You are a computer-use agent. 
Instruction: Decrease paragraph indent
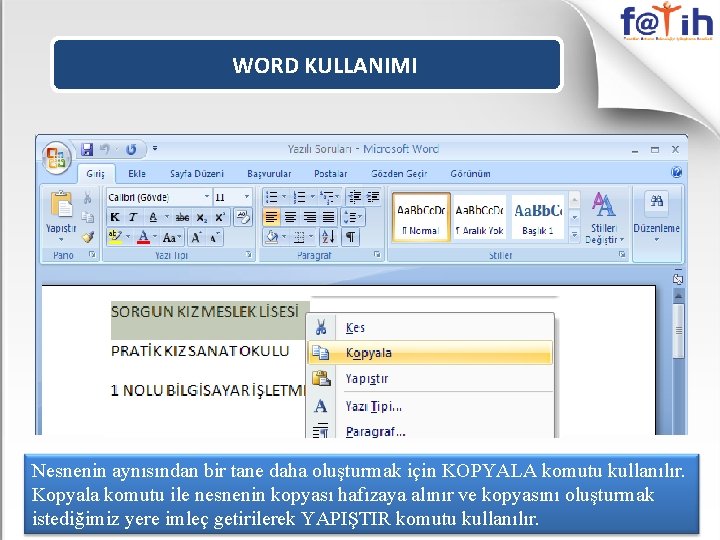[354, 197]
